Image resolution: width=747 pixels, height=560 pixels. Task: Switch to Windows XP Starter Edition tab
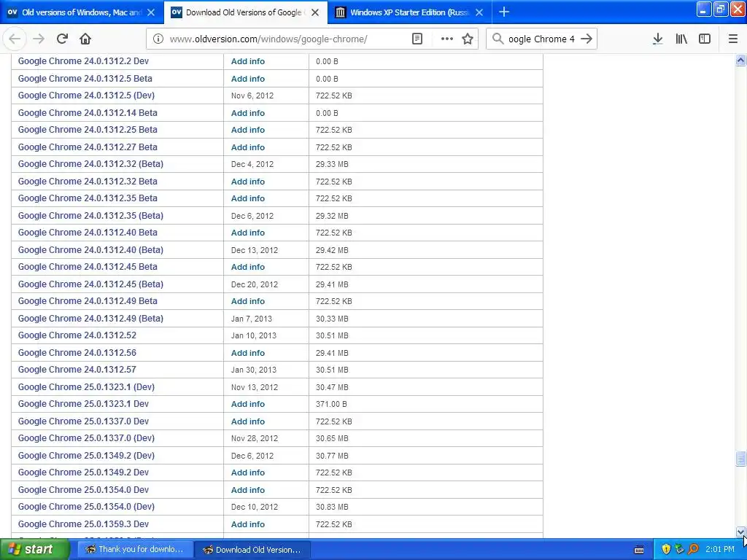[x=409, y=12]
